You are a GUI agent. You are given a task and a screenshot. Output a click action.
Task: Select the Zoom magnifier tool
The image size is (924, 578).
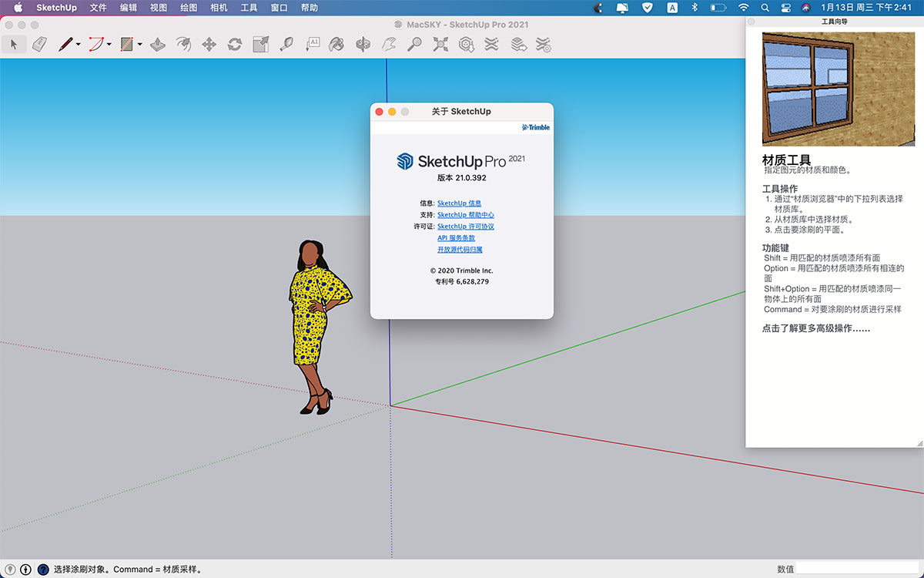point(414,45)
